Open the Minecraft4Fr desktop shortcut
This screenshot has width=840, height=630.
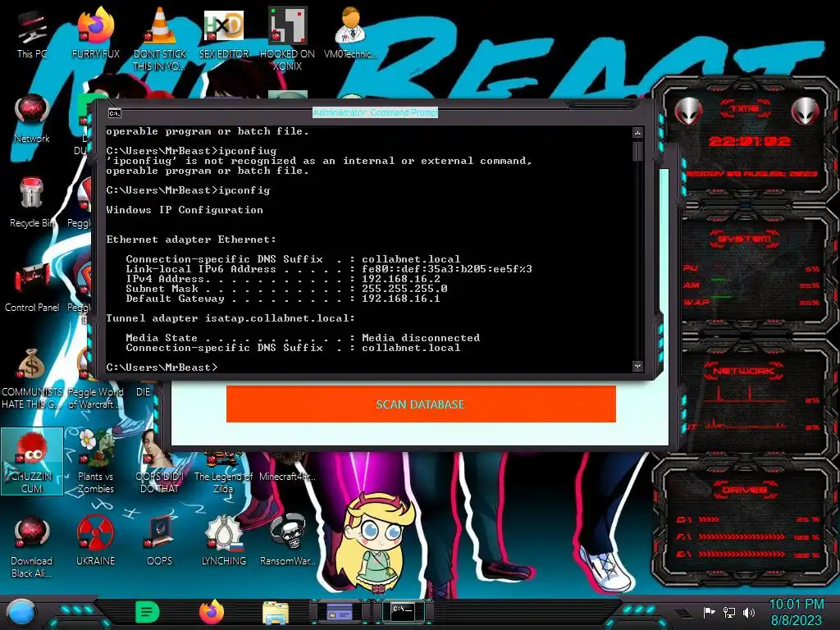[287, 467]
